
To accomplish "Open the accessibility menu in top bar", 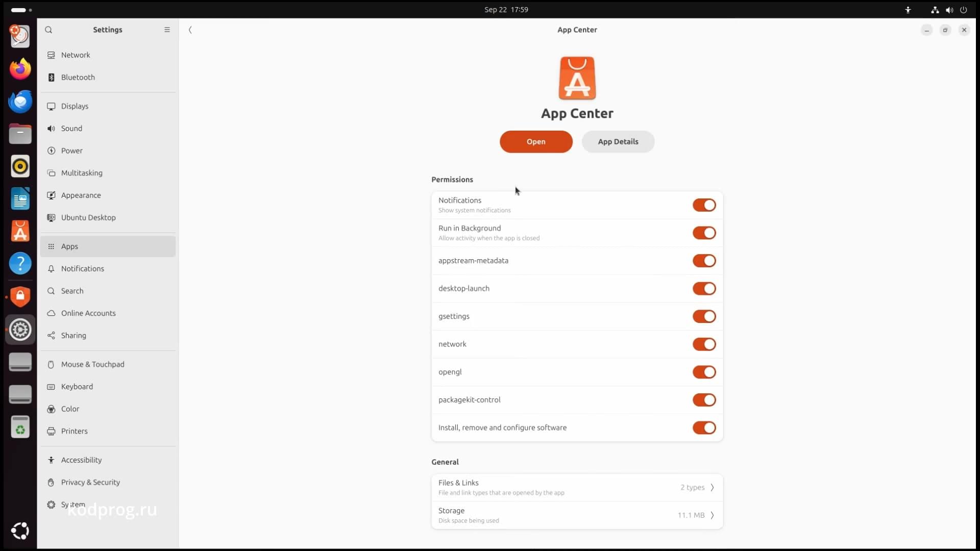I will tap(908, 10).
